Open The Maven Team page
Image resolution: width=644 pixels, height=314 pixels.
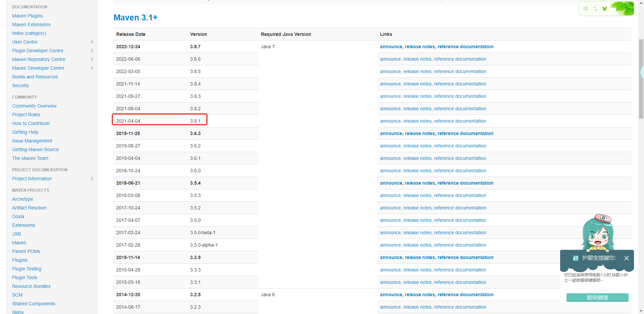tap(30, 158)
